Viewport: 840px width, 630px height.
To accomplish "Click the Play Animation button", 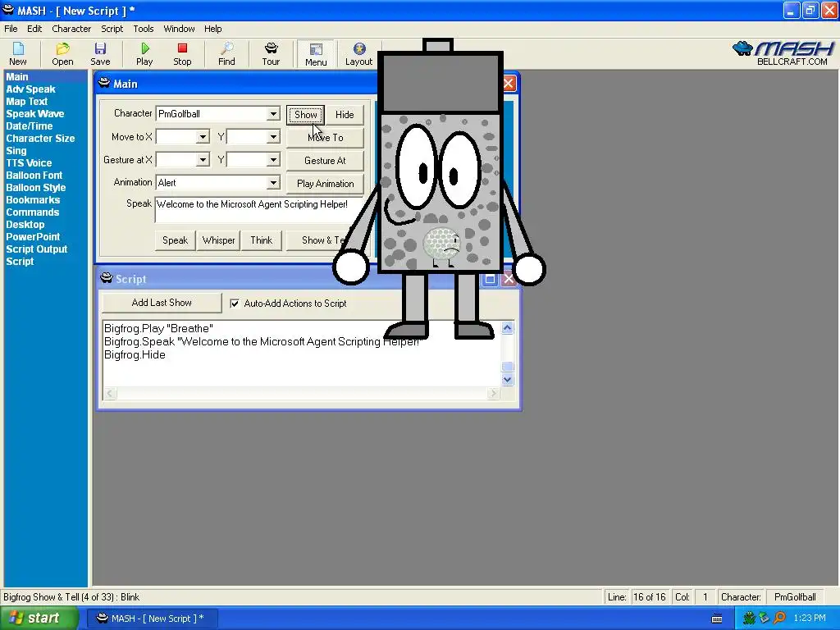I will point(325,184).
